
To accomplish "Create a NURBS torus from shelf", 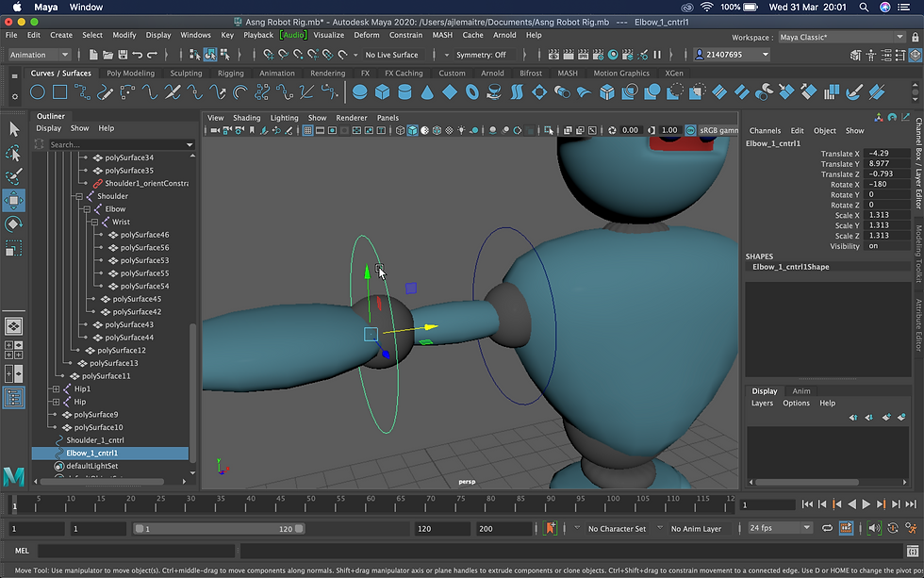I will (x=472, y=92).
